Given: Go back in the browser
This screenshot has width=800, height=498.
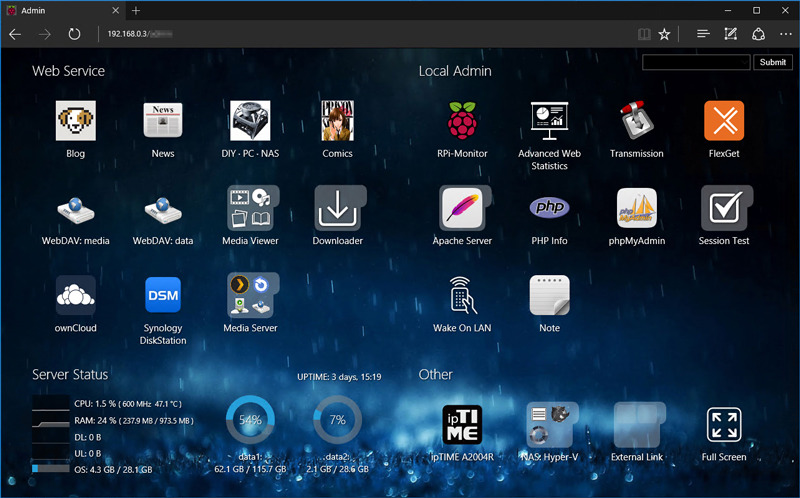Looking at the screenshot, I should click(x=15, y=34).
